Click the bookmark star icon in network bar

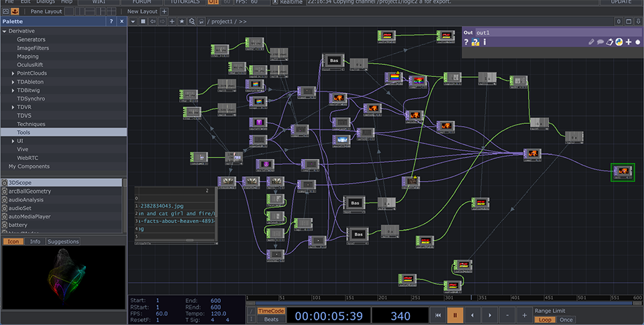coord(182,21)
